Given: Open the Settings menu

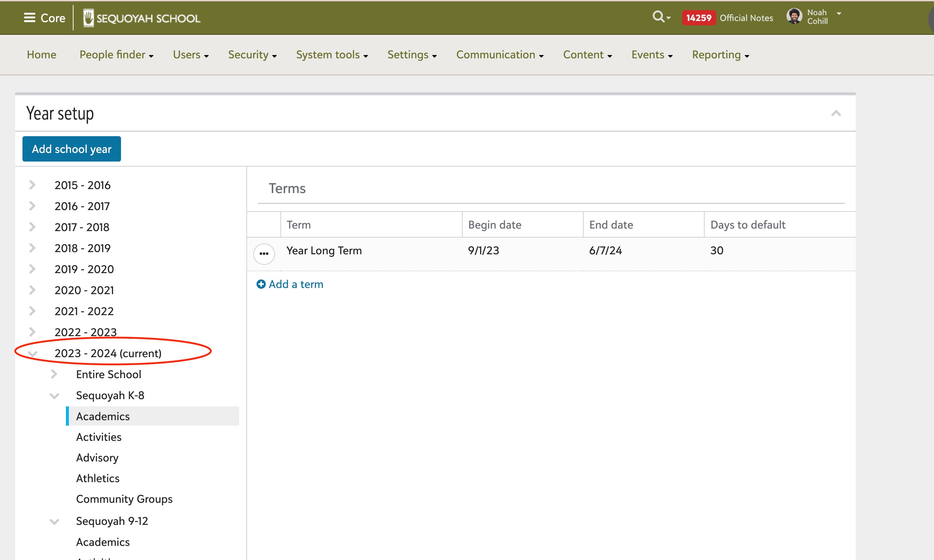Looking at the screenshot, I should coord(412,55).
